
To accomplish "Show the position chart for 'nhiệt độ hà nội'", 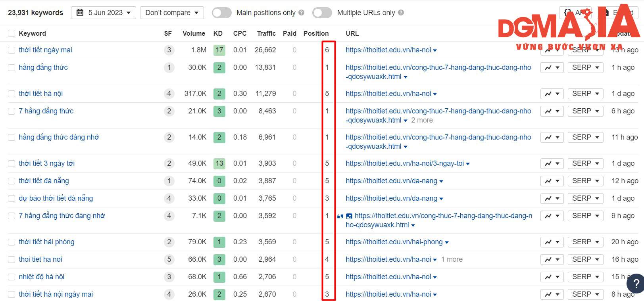I will 552,277.
